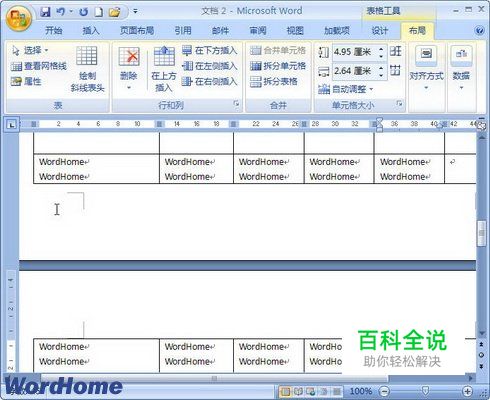This screenshot has width=490, height=400.
Task: Open 数据 data group dropdown
Action: [x=461, y=69]
